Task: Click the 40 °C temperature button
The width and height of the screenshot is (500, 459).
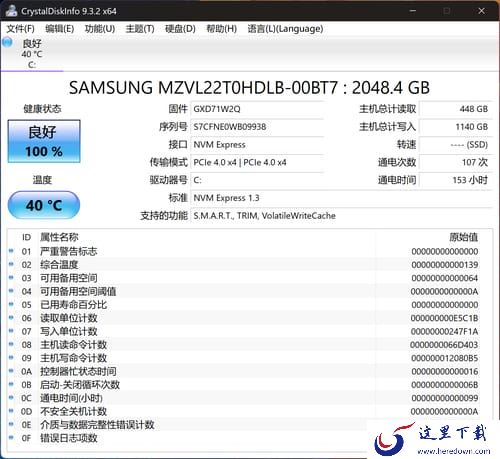Action: [x=44, y=205]
